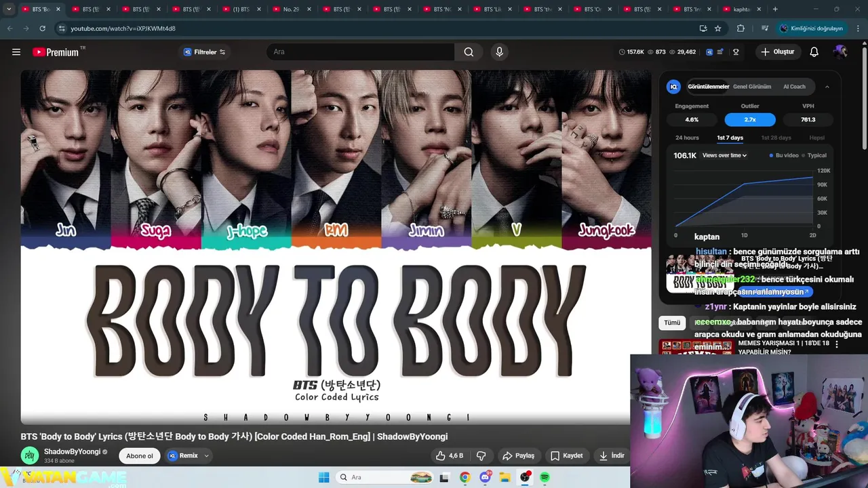
Task: Click the search magnifier button
Action: click(x=469, y=52)
